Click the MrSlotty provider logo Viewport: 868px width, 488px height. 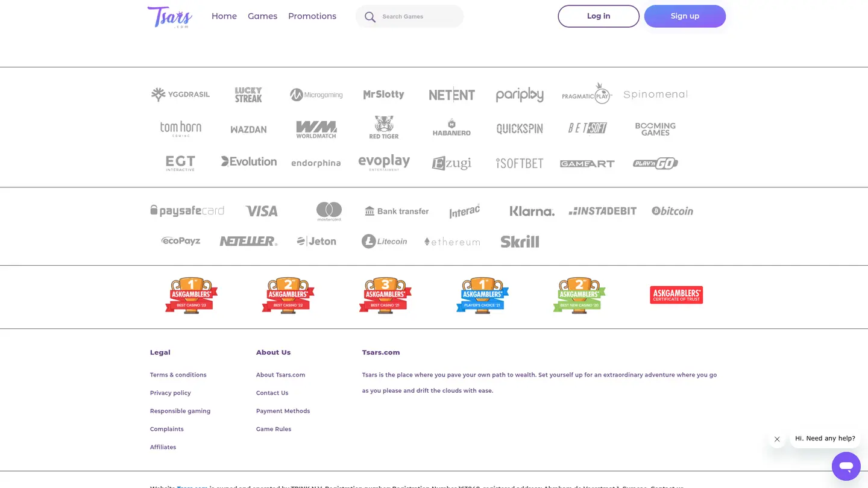tap(384, 95)
